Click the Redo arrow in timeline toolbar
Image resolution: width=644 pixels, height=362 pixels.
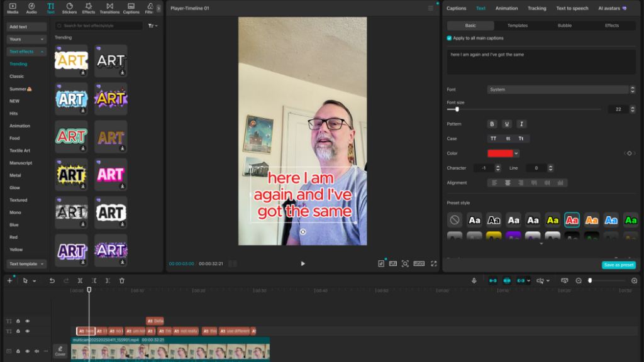point(66,281)
